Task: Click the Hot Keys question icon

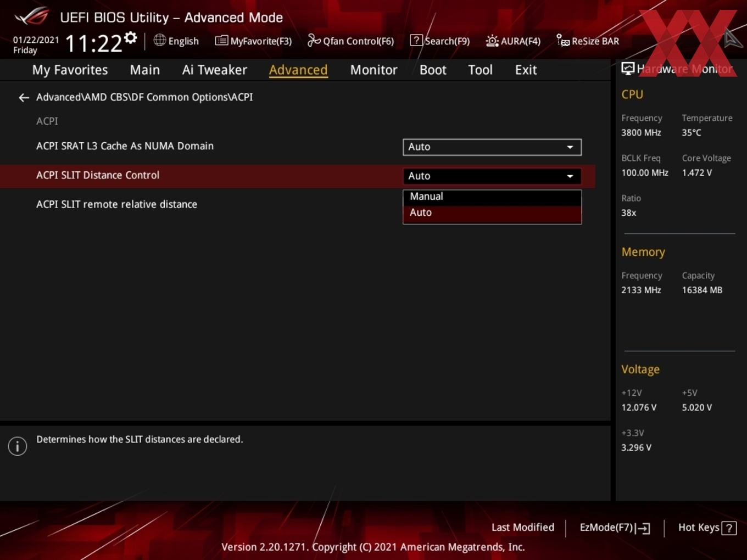Action: (729, 528)
